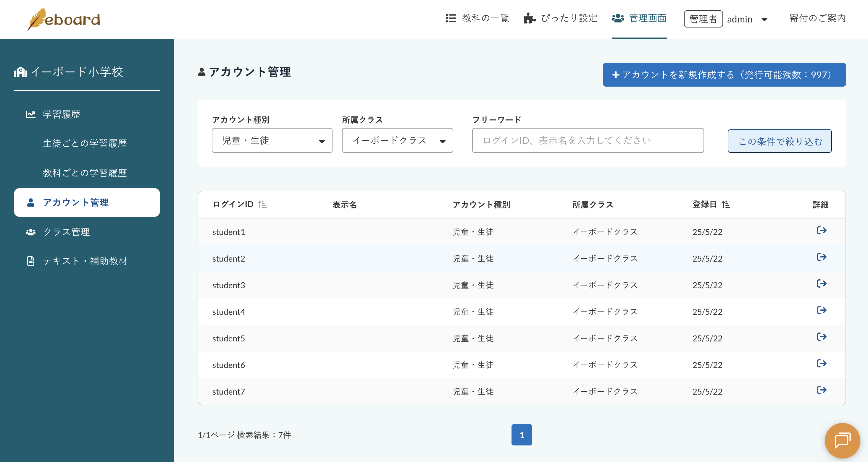Viewport: 868px width, 462px height.
Task: Open details icon for student1
Action: (x=822, y=230)
